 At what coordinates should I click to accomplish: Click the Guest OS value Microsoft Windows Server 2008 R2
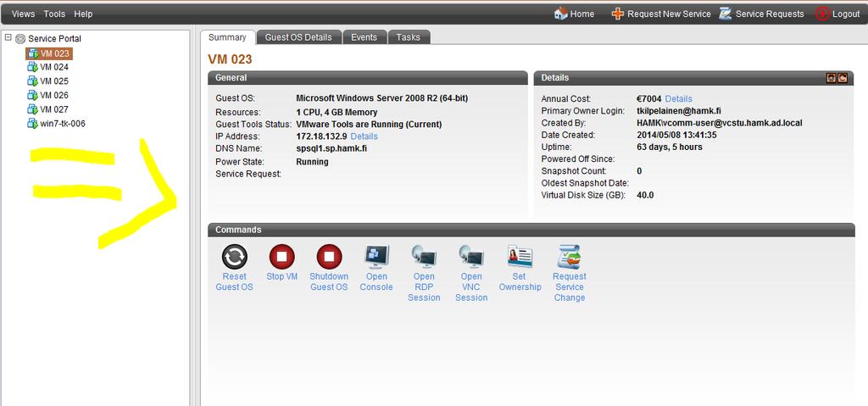[x=382, y=98]
